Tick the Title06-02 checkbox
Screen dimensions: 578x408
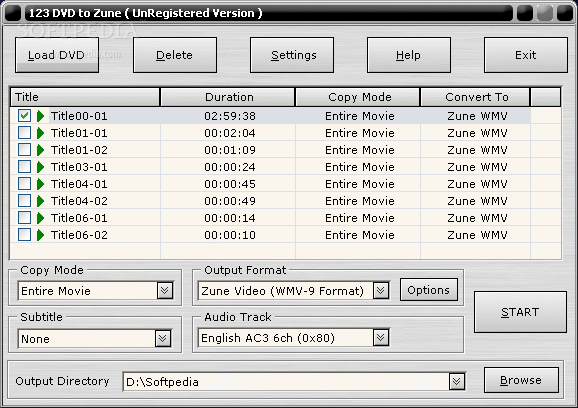(24, 234)
